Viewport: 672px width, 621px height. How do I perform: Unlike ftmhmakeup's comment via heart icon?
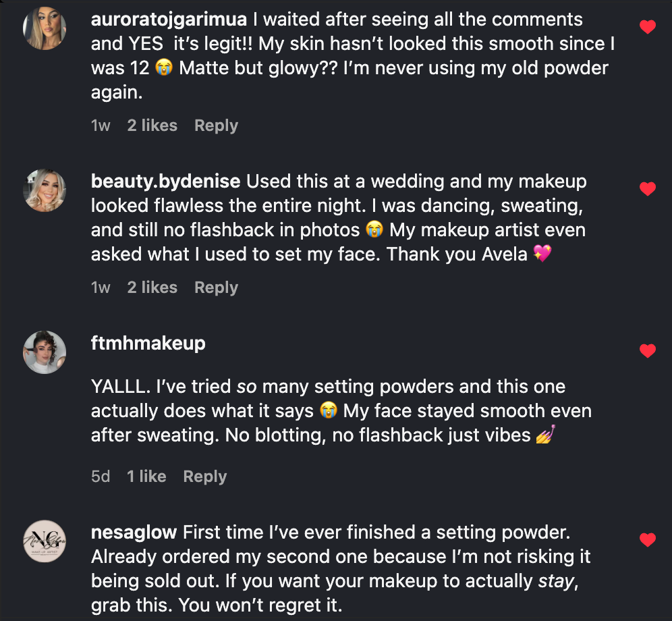(x=647, y=351)
